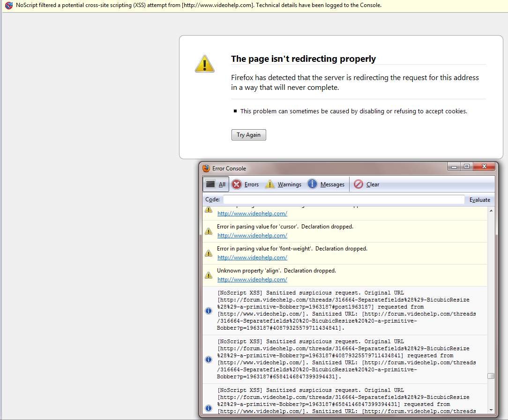Open videohelp link under 'cursor' parsing error

point(252,236)
